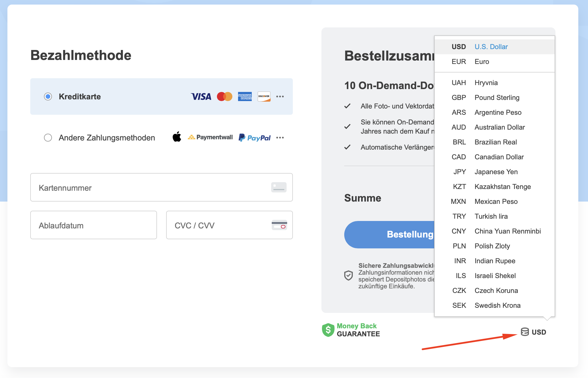
Task: Choose AUD Australian Dollar currency
Action: [x=495, y=127]
